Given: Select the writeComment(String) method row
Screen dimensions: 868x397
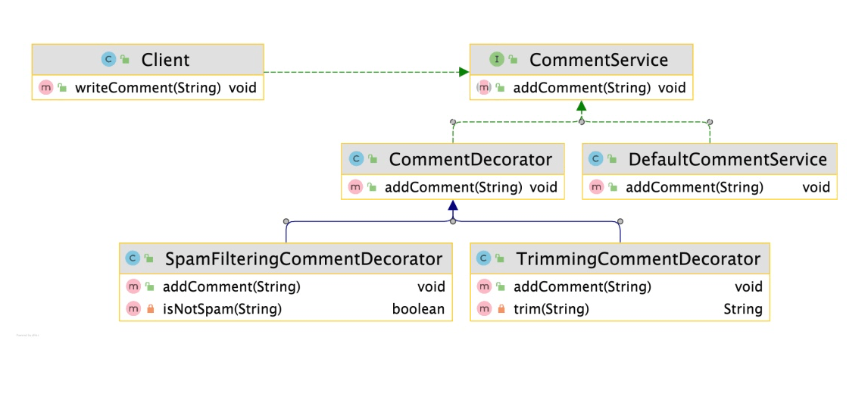Looking at the screenshot, I should [x=148, y=88].
